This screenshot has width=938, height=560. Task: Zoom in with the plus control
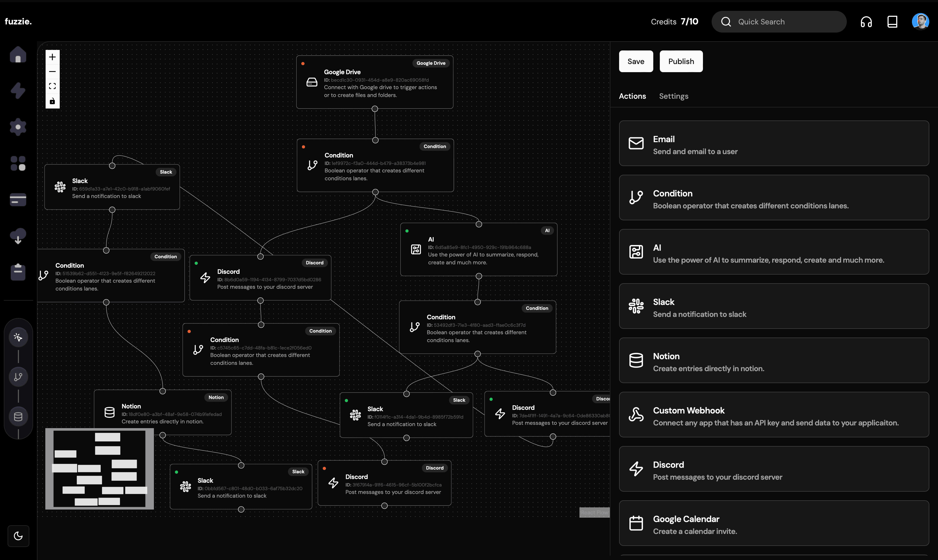52,57
